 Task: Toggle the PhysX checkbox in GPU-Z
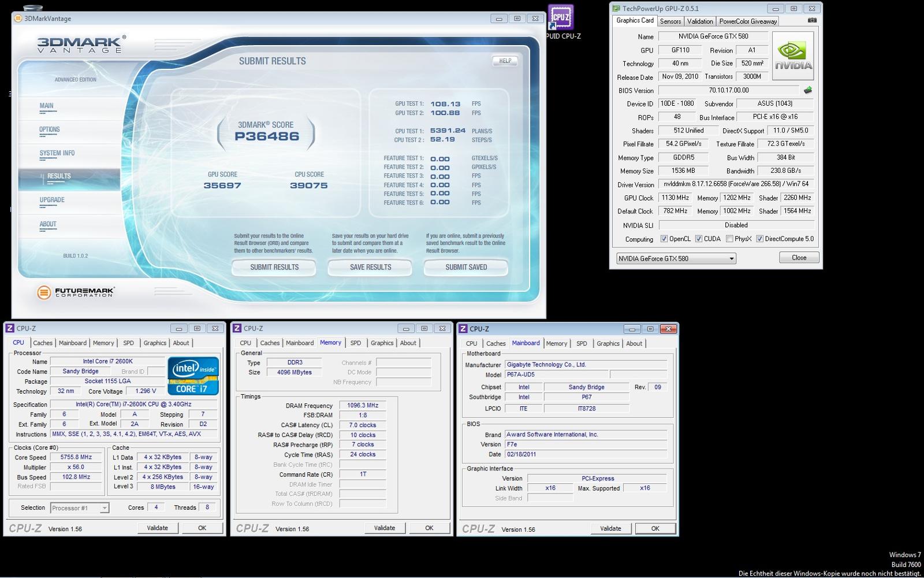coord(729,239)
